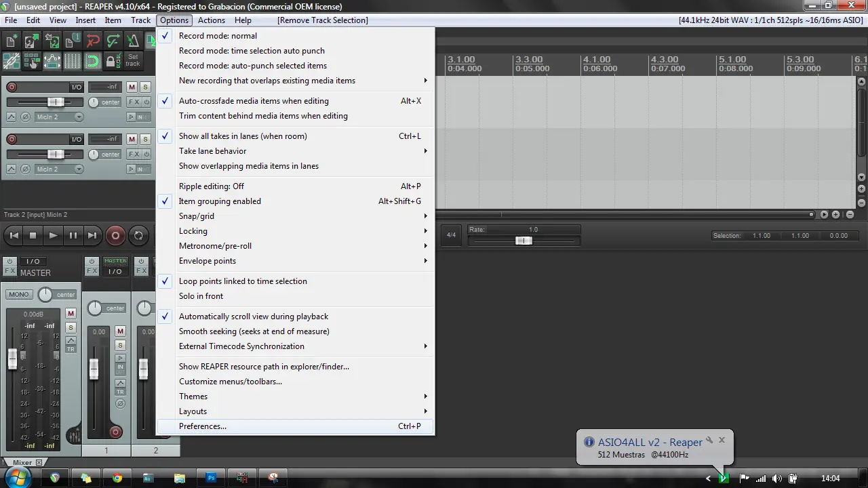
Task: Select Record mode: time selection auto punch
Action: [296, 51]
